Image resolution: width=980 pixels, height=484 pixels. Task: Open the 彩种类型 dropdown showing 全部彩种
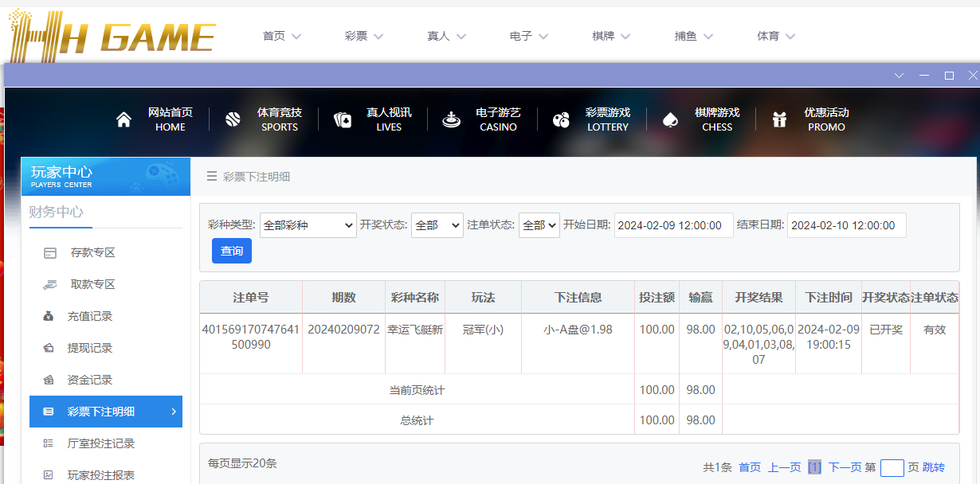click(x=308, y=225)
